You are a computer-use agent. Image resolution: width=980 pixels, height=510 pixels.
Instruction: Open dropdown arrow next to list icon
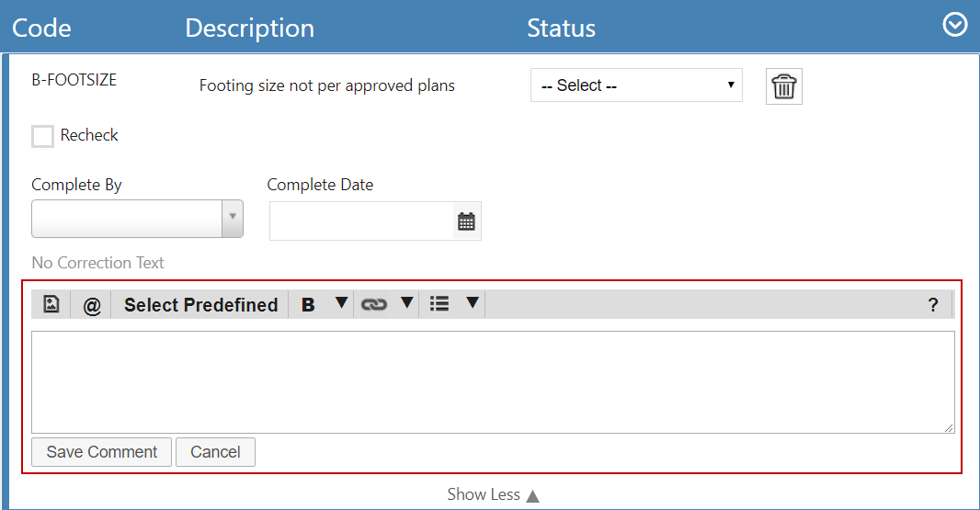pos(473,303)
